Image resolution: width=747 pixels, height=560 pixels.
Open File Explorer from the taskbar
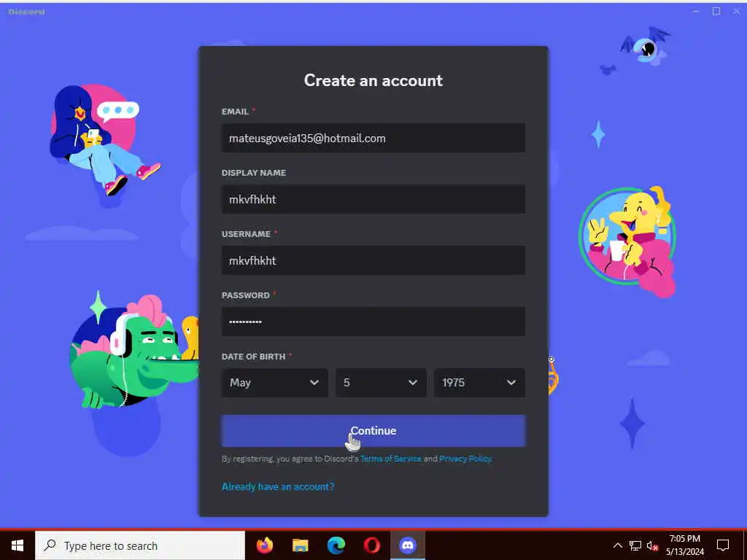(x=300, y=545)
